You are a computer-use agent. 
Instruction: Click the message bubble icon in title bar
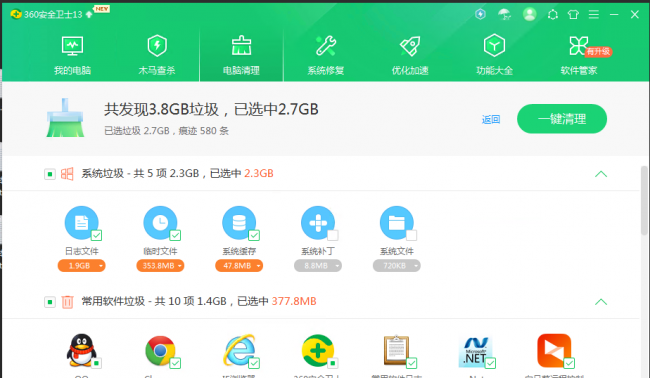pyautogui.click(x=553, y=15)
